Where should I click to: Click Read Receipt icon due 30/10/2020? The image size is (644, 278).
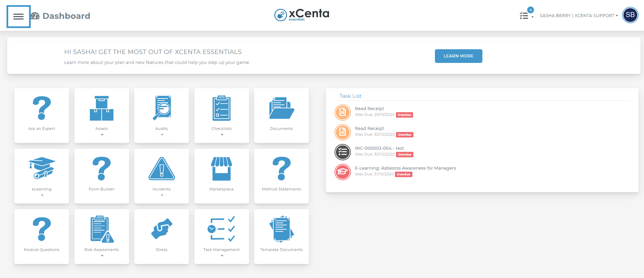point(343,132)
